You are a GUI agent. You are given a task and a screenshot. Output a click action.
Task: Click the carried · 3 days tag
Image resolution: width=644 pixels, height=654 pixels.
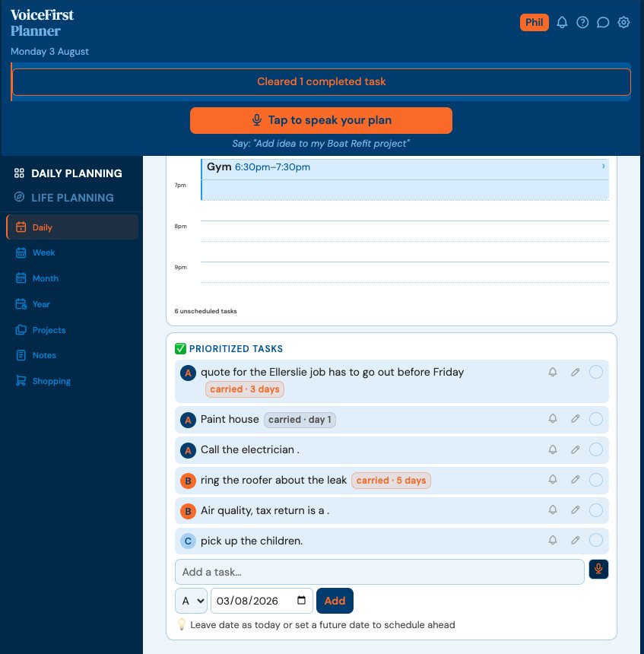click(244, 389)
